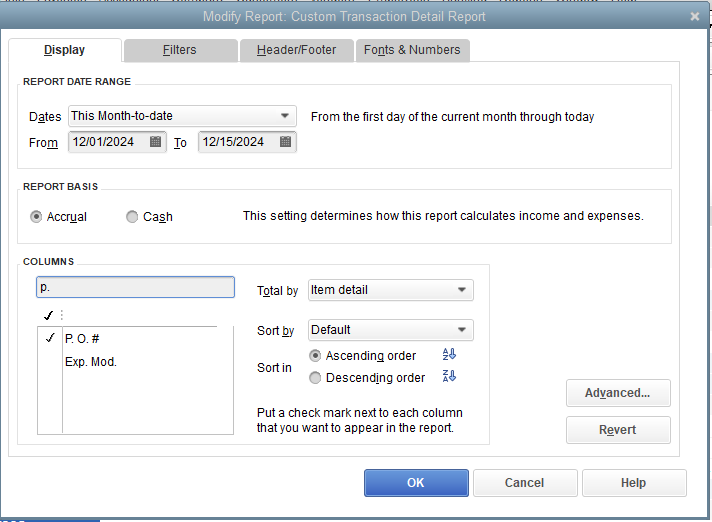This screenshot has width=712, height=522.
Task: Click the column search field
Action: (135, 287)
